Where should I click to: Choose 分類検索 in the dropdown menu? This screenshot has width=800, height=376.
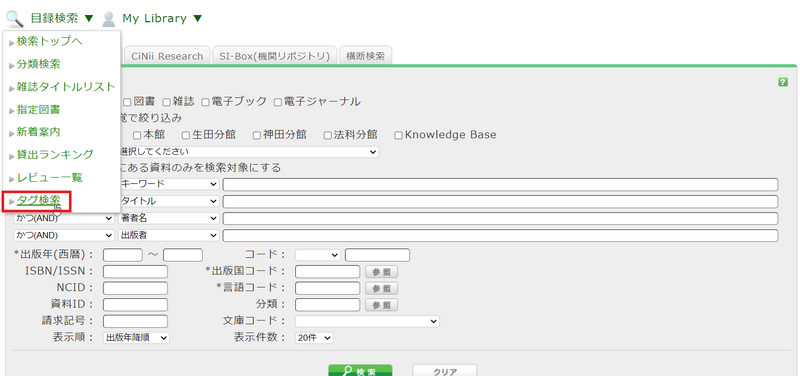[38, 64]
